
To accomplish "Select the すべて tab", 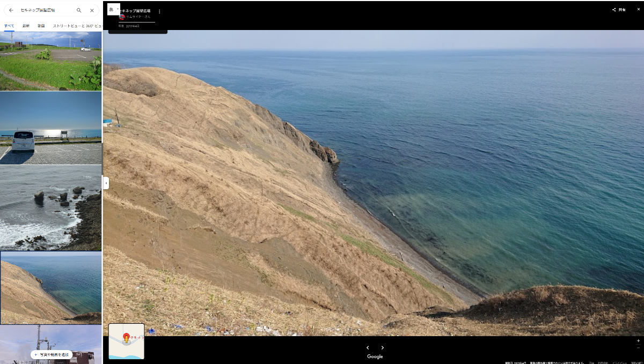I will (x=9, y=26).
